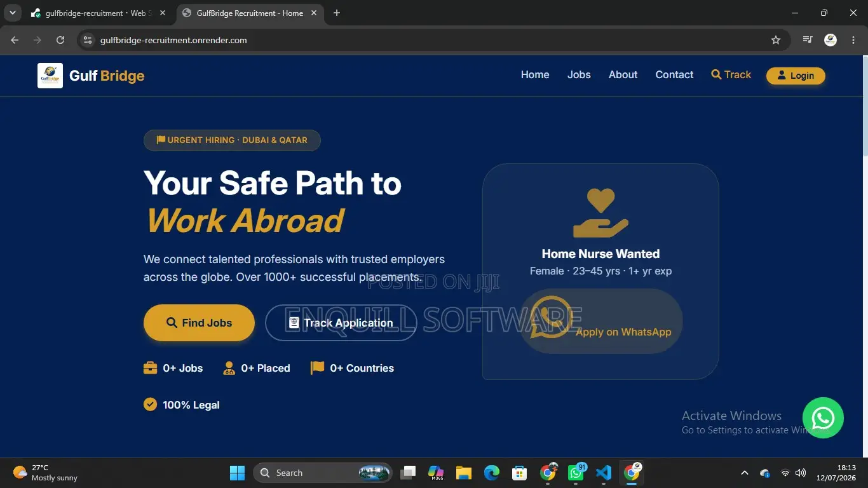Select the GulfBridge Recruitment - Home tab

pyautogui.click(x=249, y=13)
